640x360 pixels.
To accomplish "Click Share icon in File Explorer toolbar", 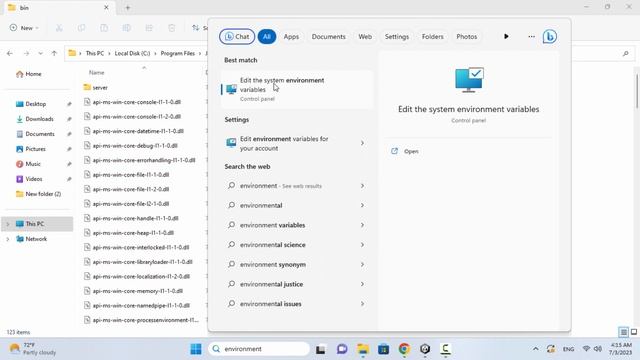I will click(149, 28).
